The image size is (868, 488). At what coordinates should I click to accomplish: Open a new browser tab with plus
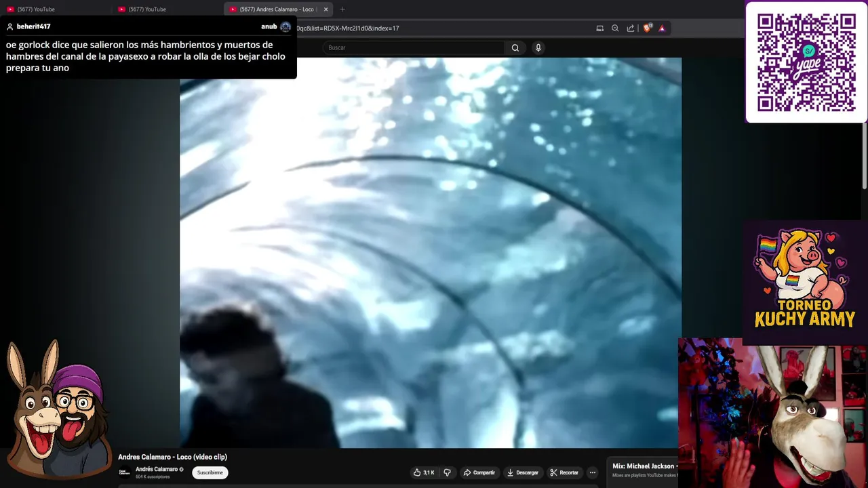click(342, 9)
